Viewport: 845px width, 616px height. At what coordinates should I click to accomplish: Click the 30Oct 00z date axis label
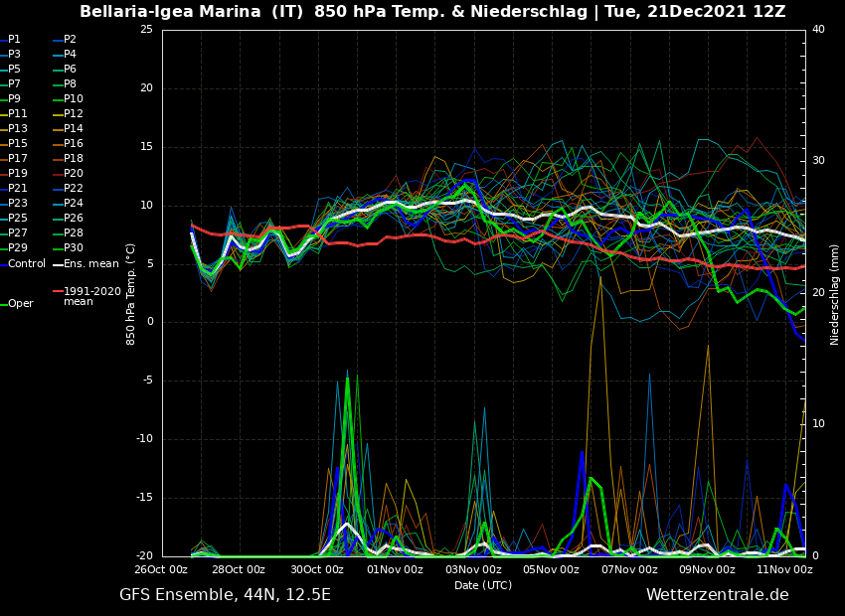point(317,570)
